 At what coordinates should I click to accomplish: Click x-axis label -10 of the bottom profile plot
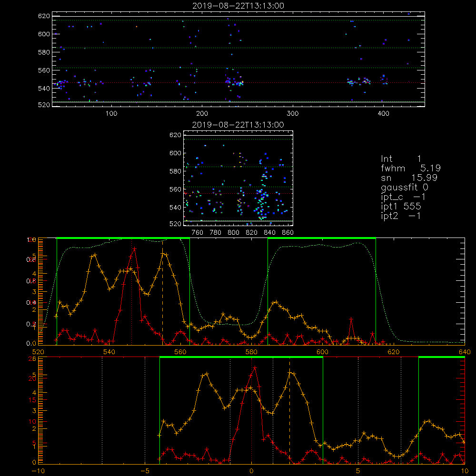pyautogui.click(x=38, y=471)
